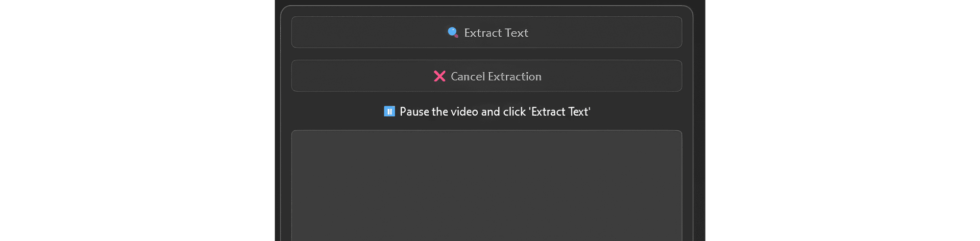Select the 'Extract Text' label
The image size is (980, 241).
(x=496, y=33)
